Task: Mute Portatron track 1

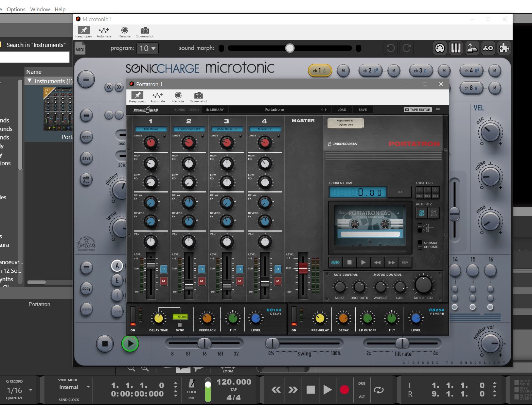Action: click(x=164, y=281)
